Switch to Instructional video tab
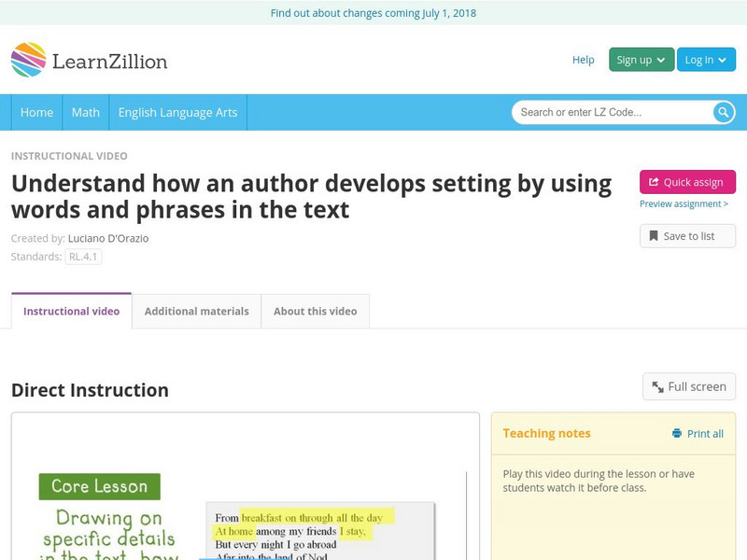Screen dimensions: 747x560 tap(72, 311)
